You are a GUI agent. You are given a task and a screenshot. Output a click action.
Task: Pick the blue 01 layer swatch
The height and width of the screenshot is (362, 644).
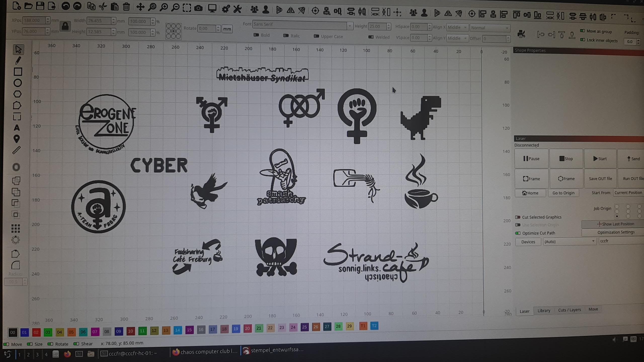pyautogui.click(x=24, y=332)
